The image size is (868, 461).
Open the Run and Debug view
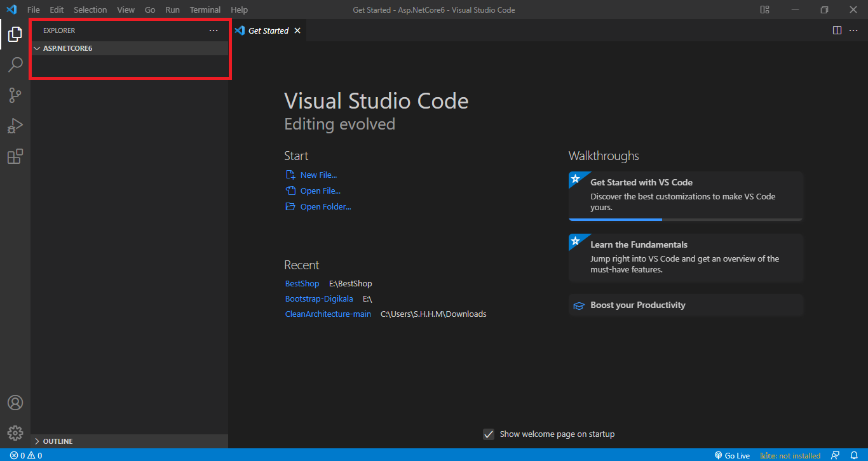point(15,126)
